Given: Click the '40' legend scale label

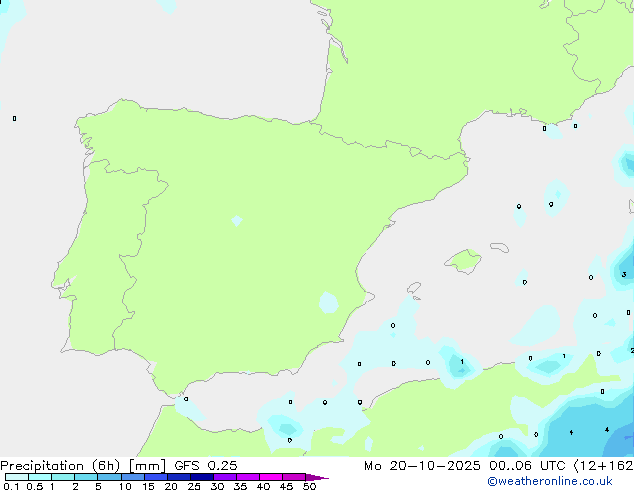Looking at the screenshot, I should click(263, 486).
